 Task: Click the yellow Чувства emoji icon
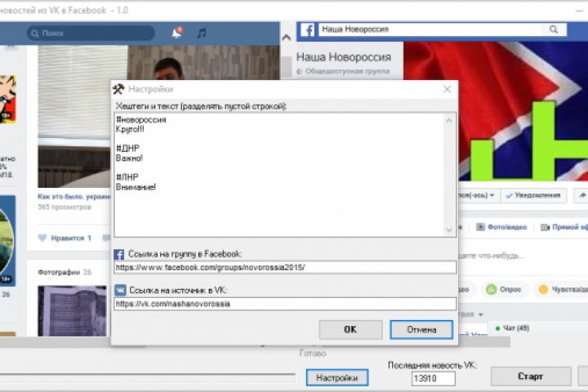(543, 289)
